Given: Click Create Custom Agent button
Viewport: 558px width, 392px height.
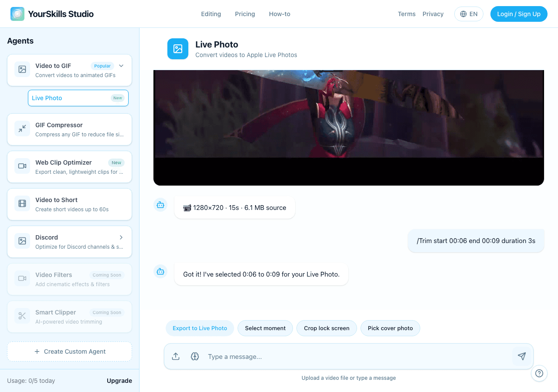Looking at the screenshot, I should pos(69,351).
